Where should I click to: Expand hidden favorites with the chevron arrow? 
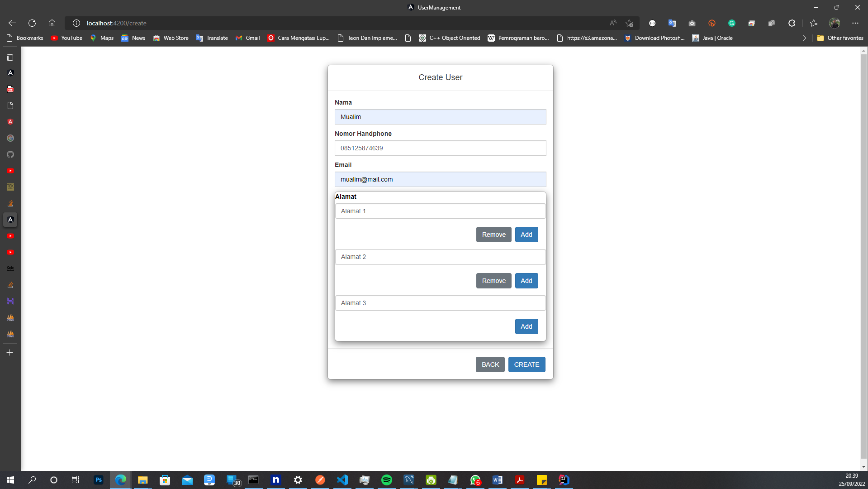pos(804,38)
